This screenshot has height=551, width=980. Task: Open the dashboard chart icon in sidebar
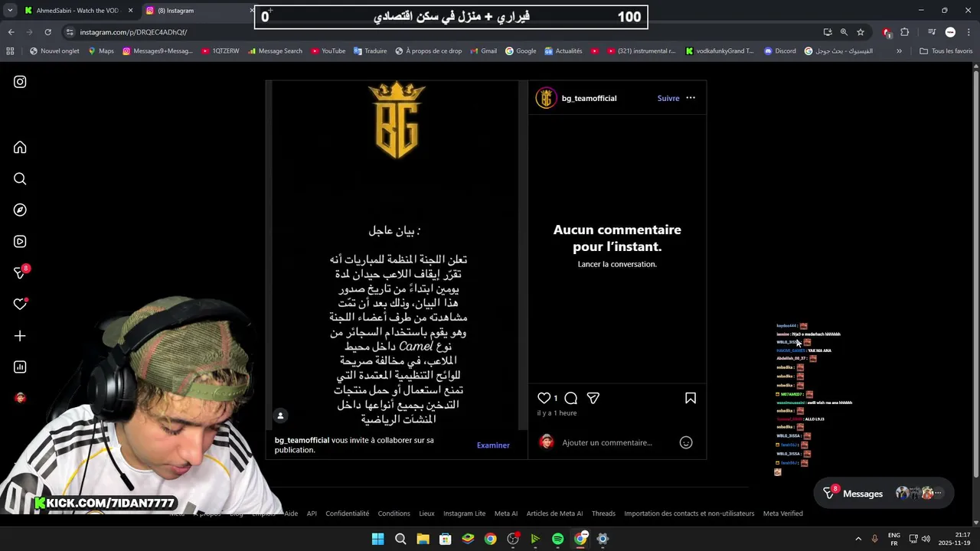pos(20,367)
